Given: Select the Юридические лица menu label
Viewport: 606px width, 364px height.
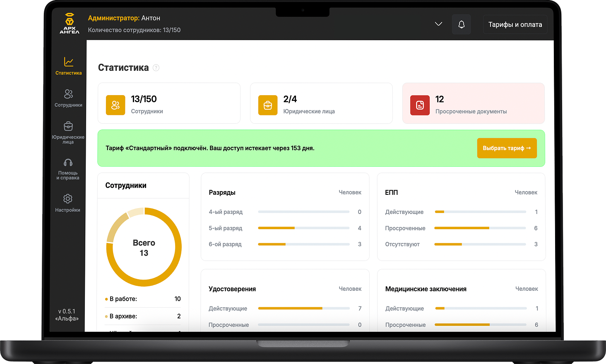Looking at the screenshot, I should pyautogui.click(x=68, y=139).
